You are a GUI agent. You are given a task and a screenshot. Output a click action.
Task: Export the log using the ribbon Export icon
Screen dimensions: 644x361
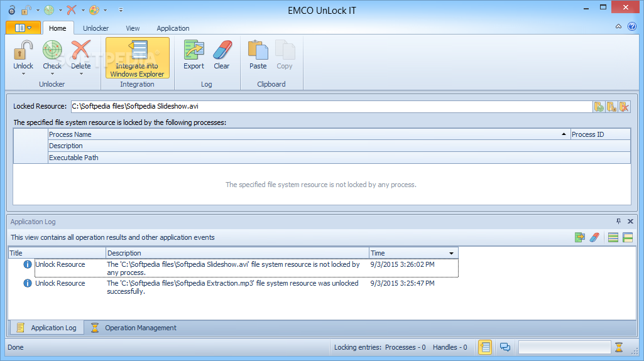coord(194,50)
